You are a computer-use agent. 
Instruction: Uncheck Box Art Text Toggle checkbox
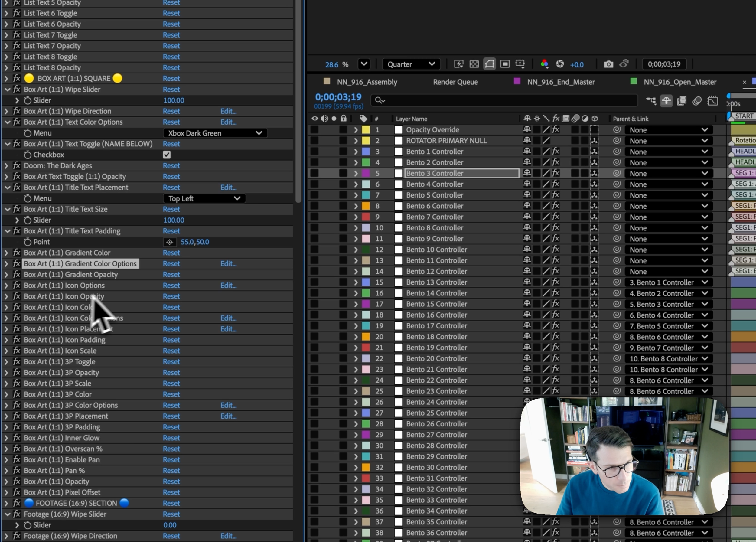click(167, 155)
